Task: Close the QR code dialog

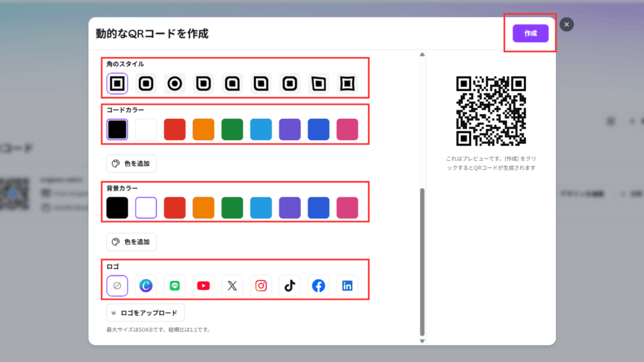Action: [x=567, y=25]
